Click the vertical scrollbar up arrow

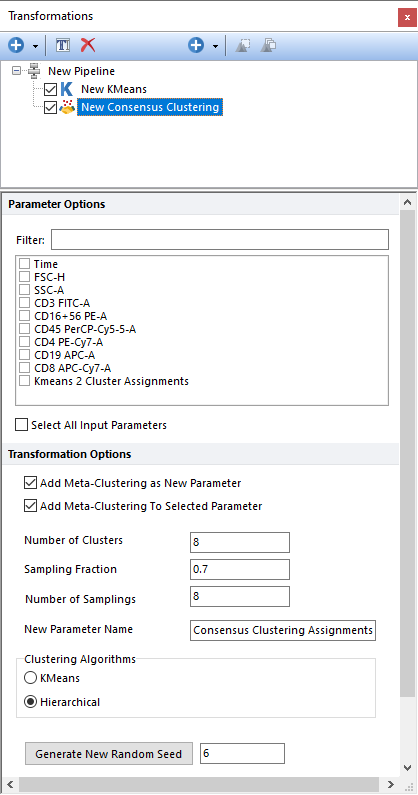pos(407,202)
